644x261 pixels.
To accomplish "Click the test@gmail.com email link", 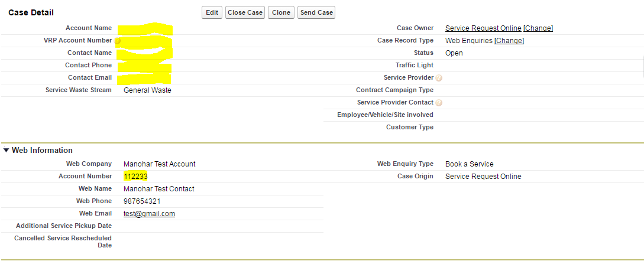I will pos(149,214).
